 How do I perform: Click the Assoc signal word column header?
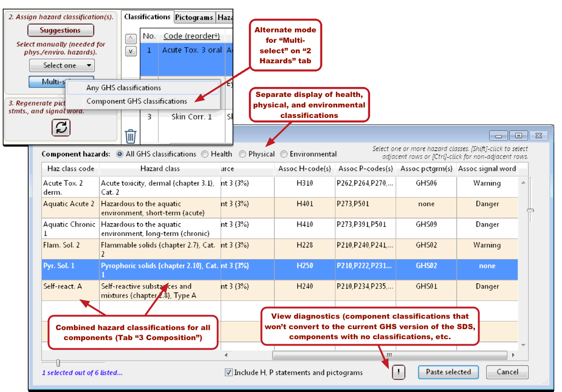pyautogui.click(x=487, y=168)
